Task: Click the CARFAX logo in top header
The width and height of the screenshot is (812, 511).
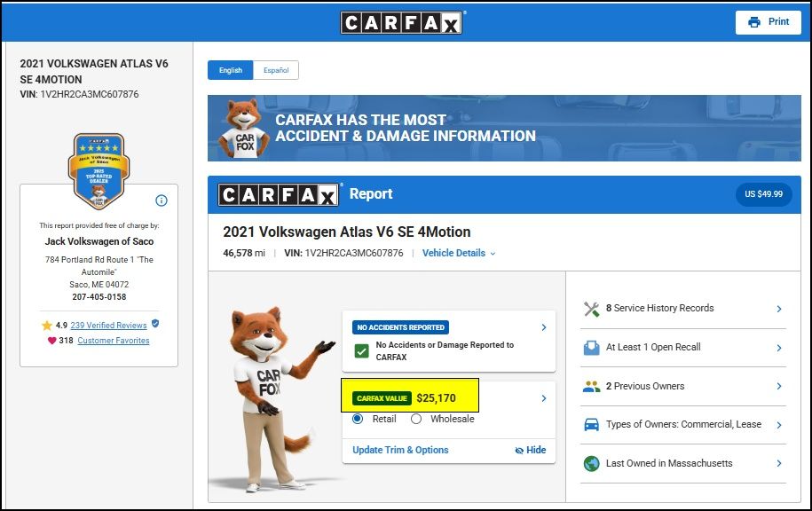Action: 401,23
